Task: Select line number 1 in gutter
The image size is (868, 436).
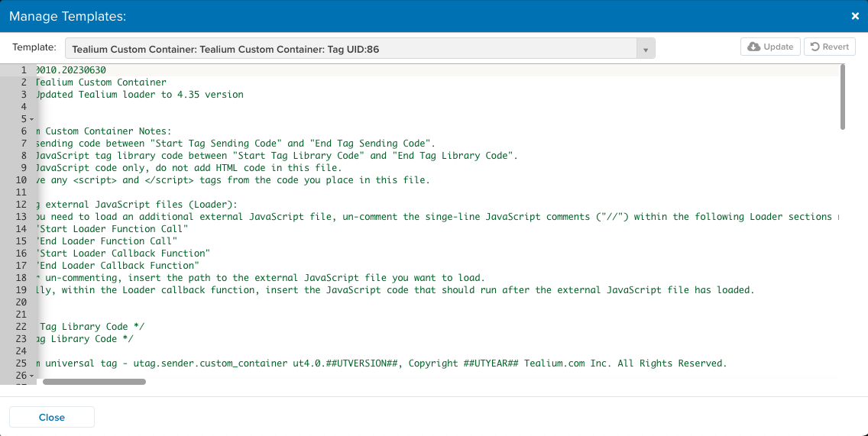Action: click(24, 70)
